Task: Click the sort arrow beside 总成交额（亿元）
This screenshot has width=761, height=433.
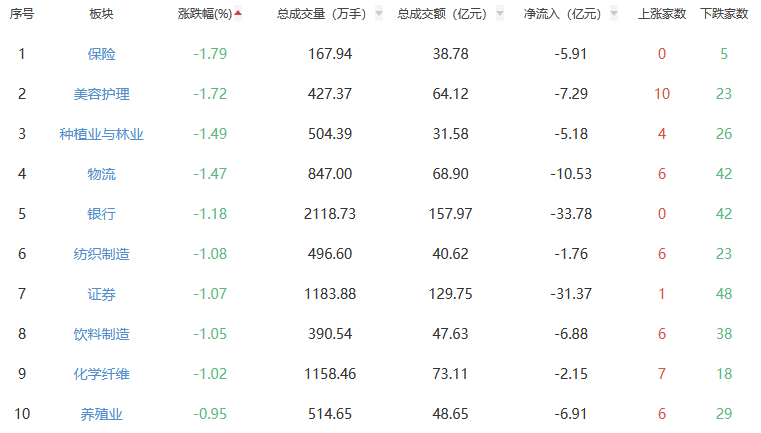Action: [498, 15]
